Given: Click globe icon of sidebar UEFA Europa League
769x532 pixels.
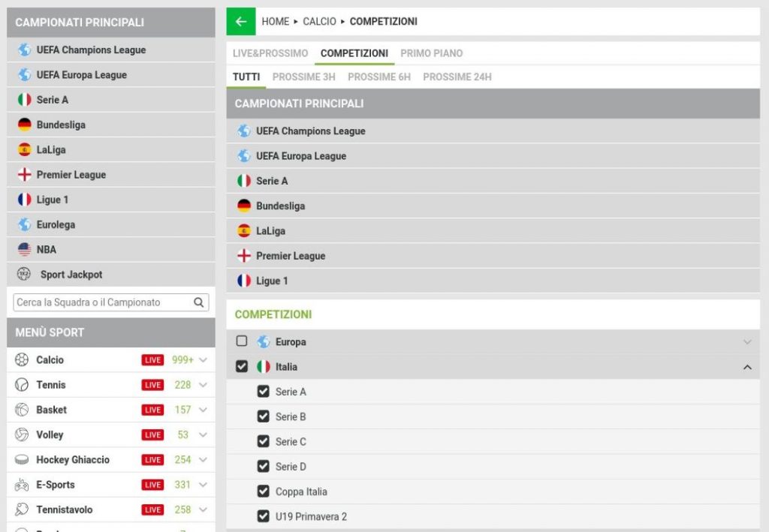Looking at the screenshot, I should tap(25, 74).
